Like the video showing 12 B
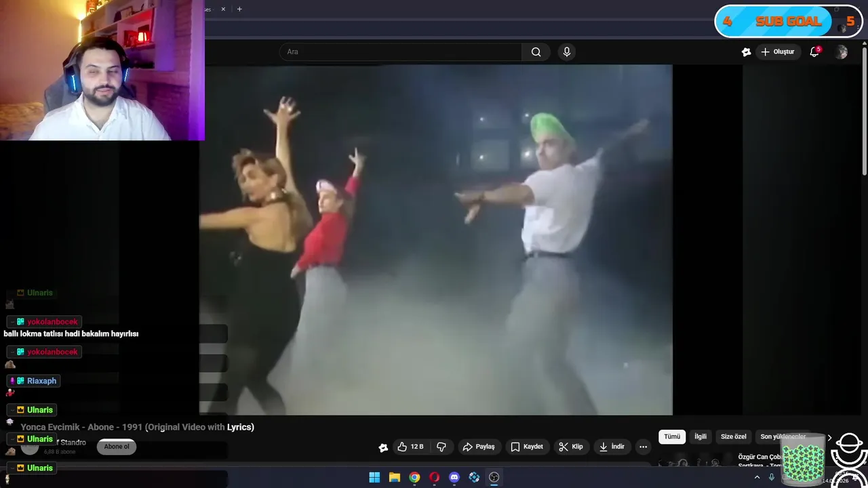Image resolution: width=868 pixels, height=488 pixels. 410,447
